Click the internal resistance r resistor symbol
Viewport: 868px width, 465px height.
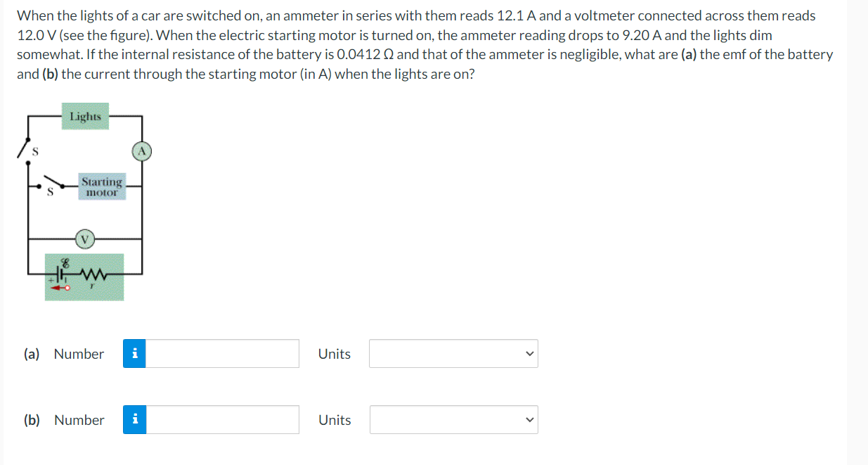(92, 274)
